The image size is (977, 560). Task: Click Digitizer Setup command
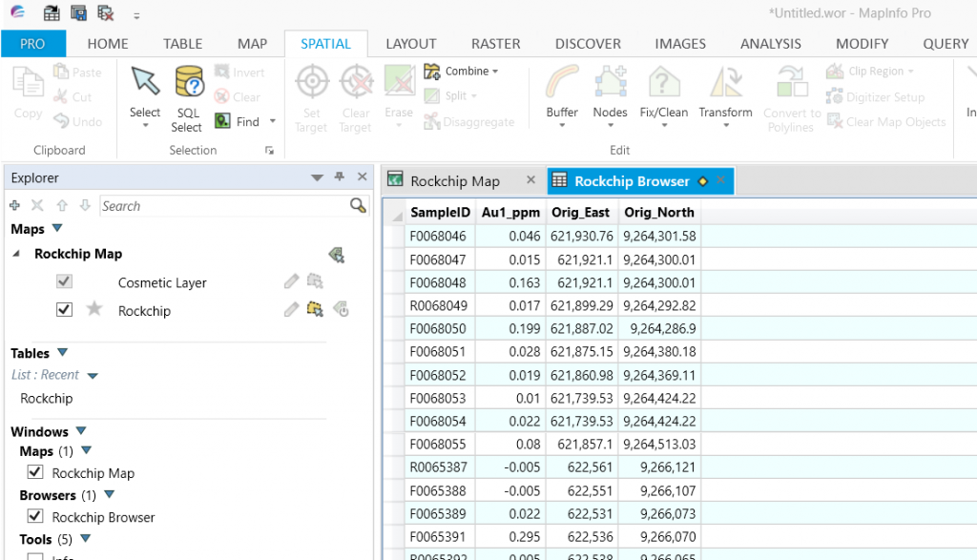pos(875,95)
